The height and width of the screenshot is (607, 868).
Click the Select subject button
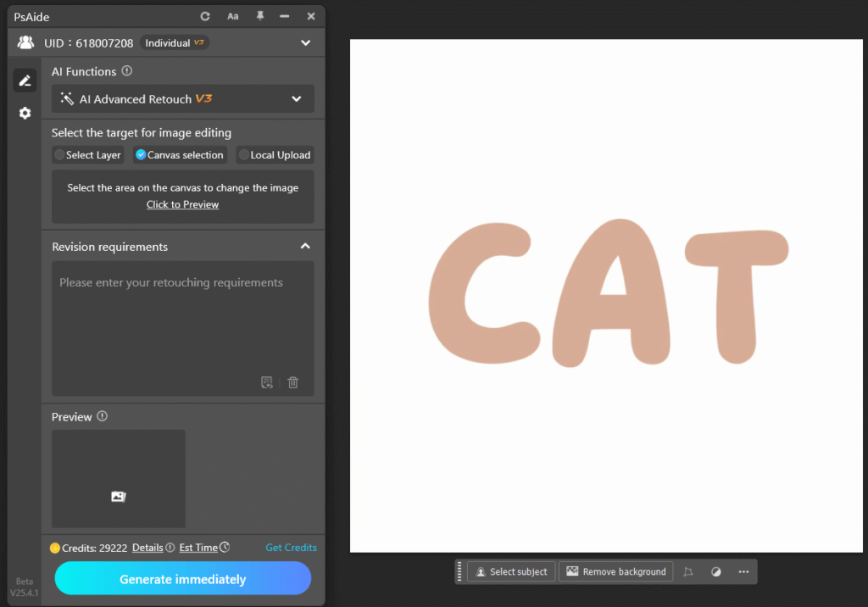pos(511,571)
